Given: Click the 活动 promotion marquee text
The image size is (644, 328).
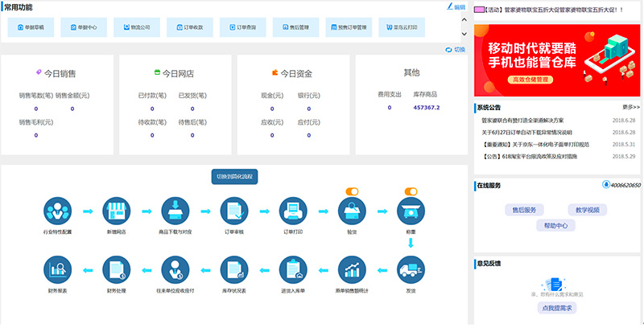Looking at the screenshot, I should tap(554, 9).
